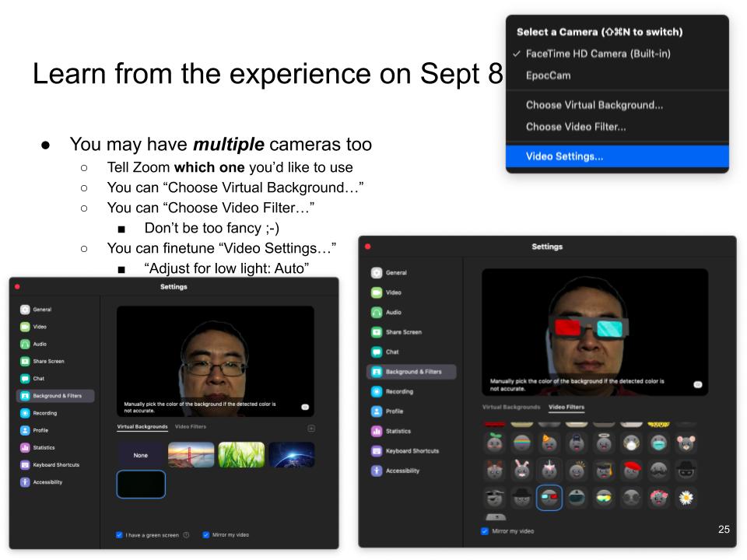This screenshot has width=747, height=560.
Task: Open 'Video Settings...' in camera menu
Action: click(564, 156)
